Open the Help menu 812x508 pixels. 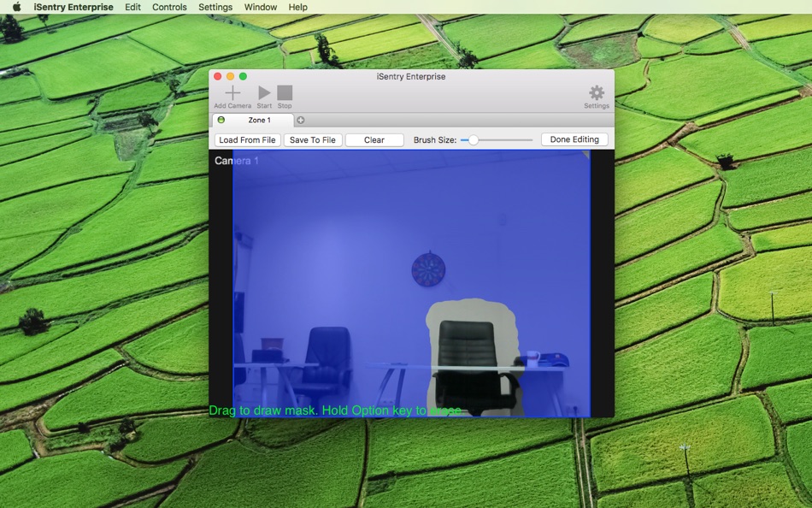(297, 7)
